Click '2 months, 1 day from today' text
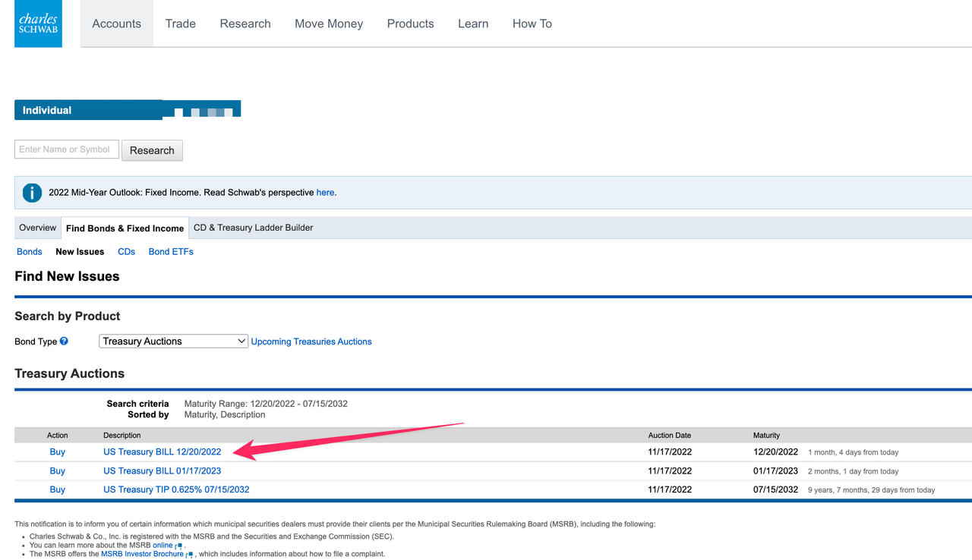The width and height of the screenshot is (972, 560). 854,471
